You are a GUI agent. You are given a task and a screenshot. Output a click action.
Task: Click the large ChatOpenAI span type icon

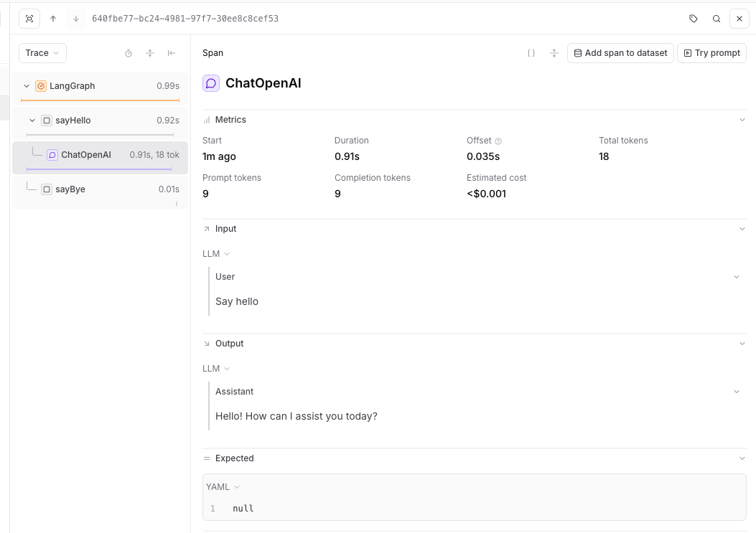[210, 83]
